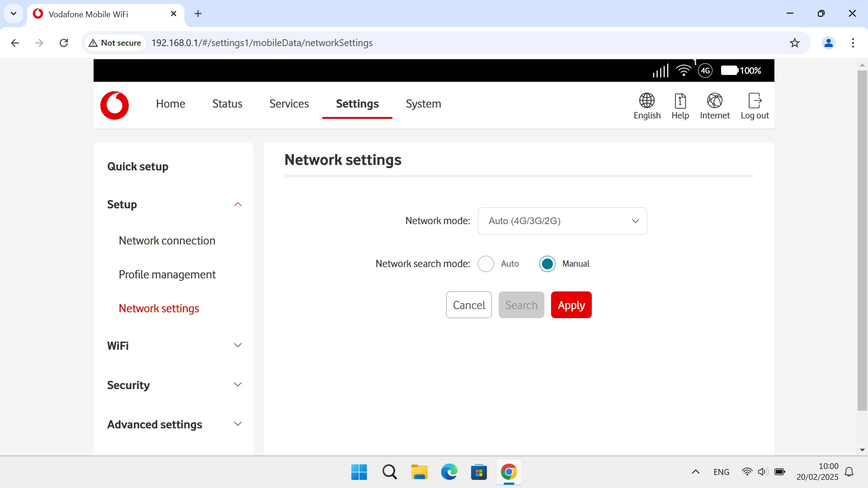This screenshot has width=868, height=488.
Task: Select Auto network search mode
Action: point(486,264)
